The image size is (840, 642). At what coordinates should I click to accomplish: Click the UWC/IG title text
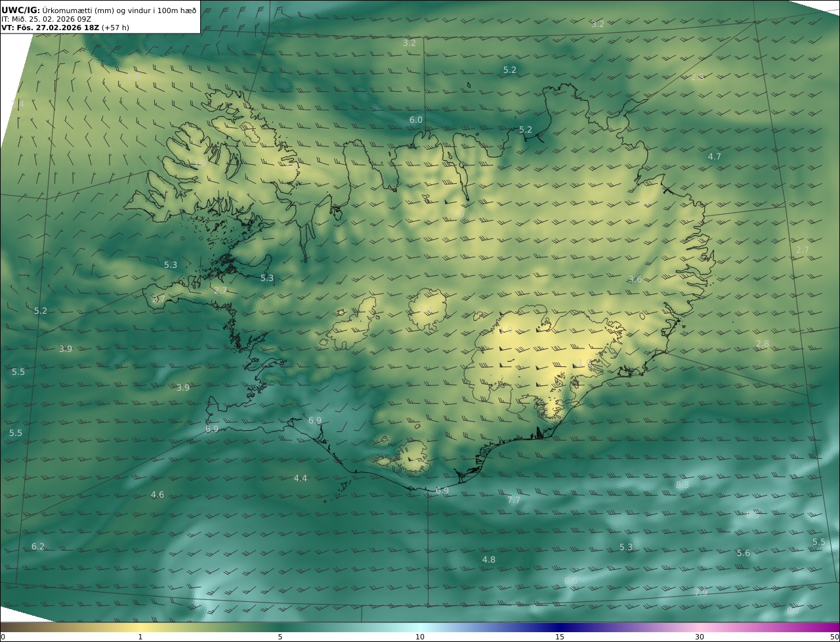click(x=21, y=10)
